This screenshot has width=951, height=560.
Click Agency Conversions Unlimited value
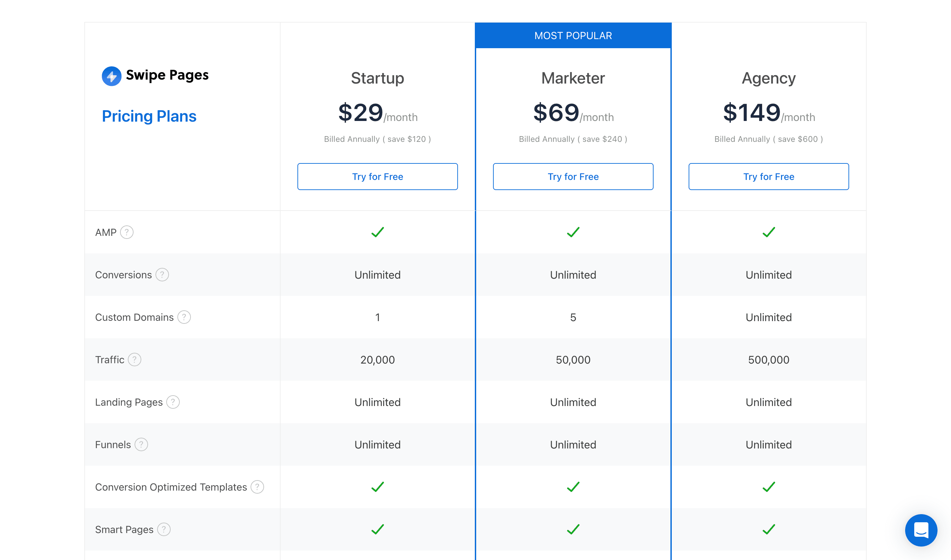(769, 275)
